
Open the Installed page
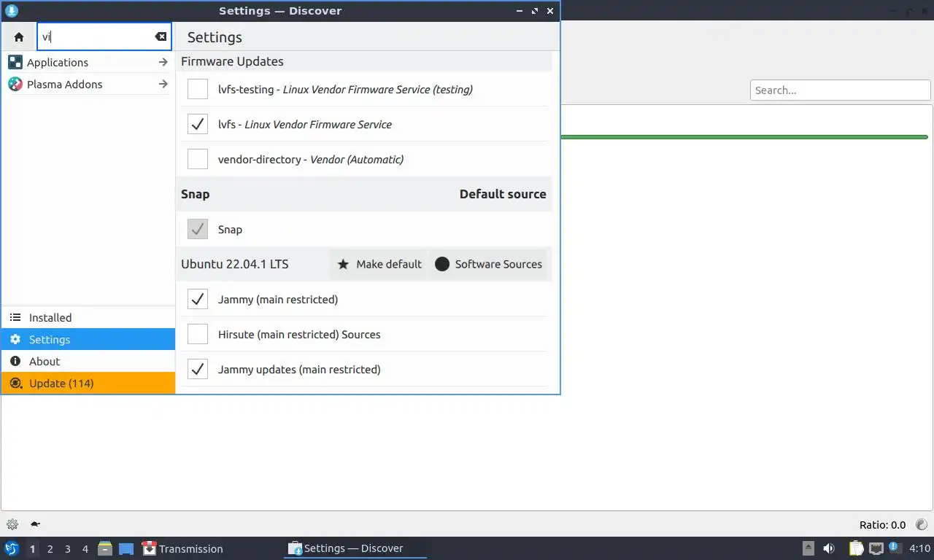[88, 318]
